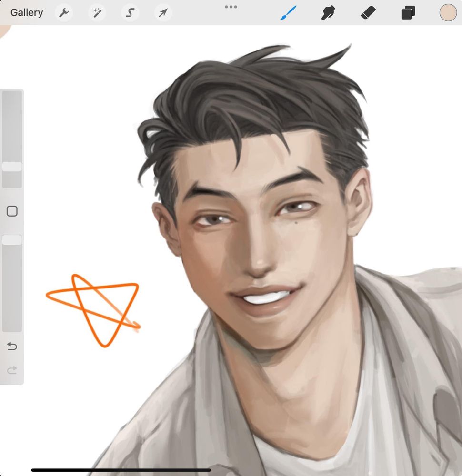
Task: Tap the Modify square button on sidebar
Action: coord(12,211)
